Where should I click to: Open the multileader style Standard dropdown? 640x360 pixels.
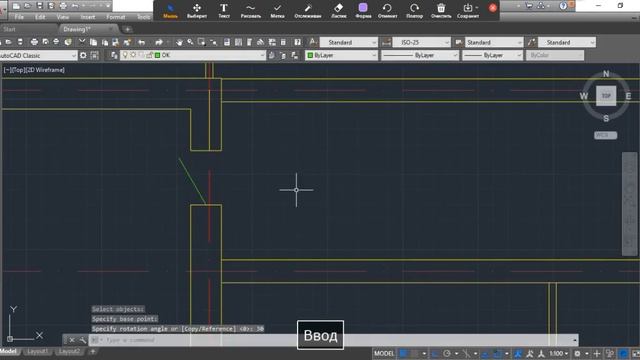point(567,42)
